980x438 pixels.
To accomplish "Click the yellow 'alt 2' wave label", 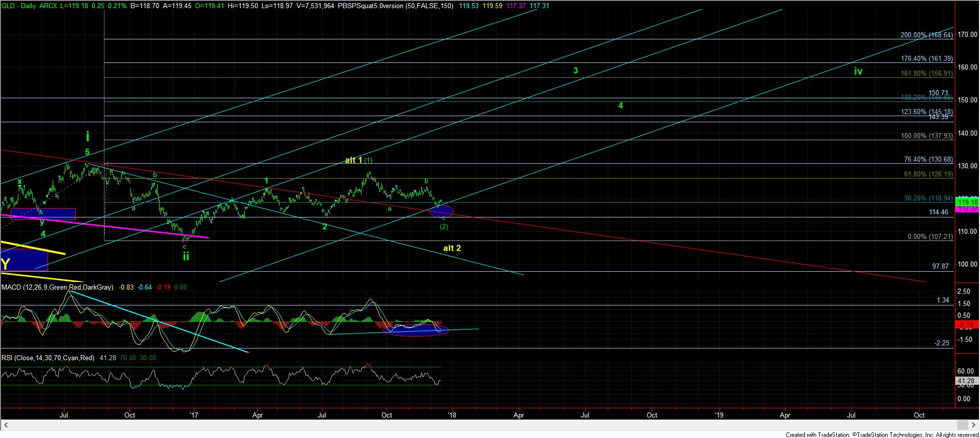I will coord(452,248).
